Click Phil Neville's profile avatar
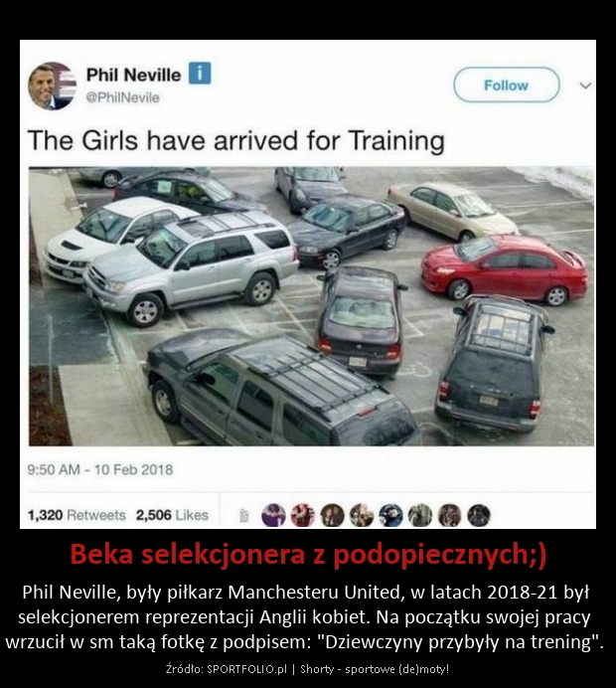The image size is (616, 688). pos(53,86)
